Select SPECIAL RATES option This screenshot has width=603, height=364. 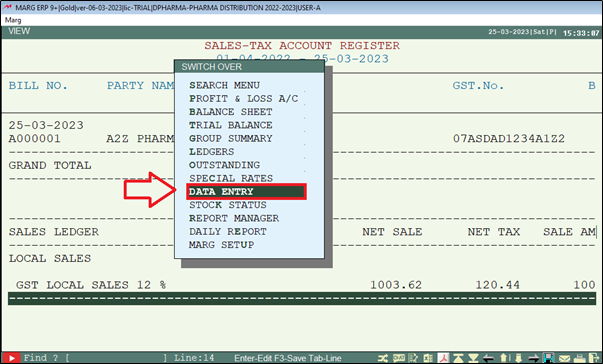pyautogui.click(x=231, y=178)
